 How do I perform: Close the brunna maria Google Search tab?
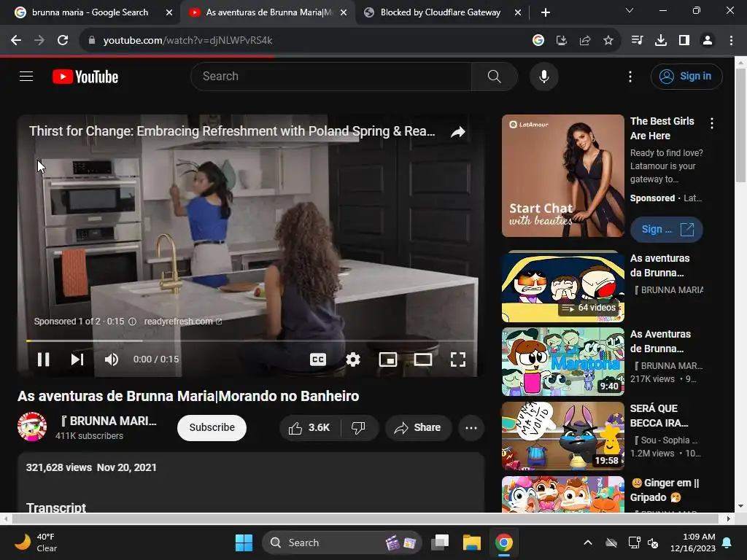(169, 13)
